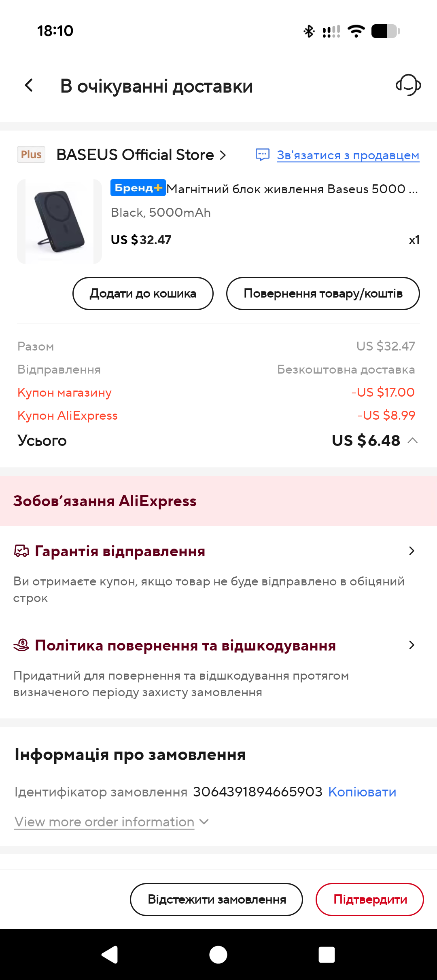
Task: Open BASEUS Official Store page
Action: 141,155
